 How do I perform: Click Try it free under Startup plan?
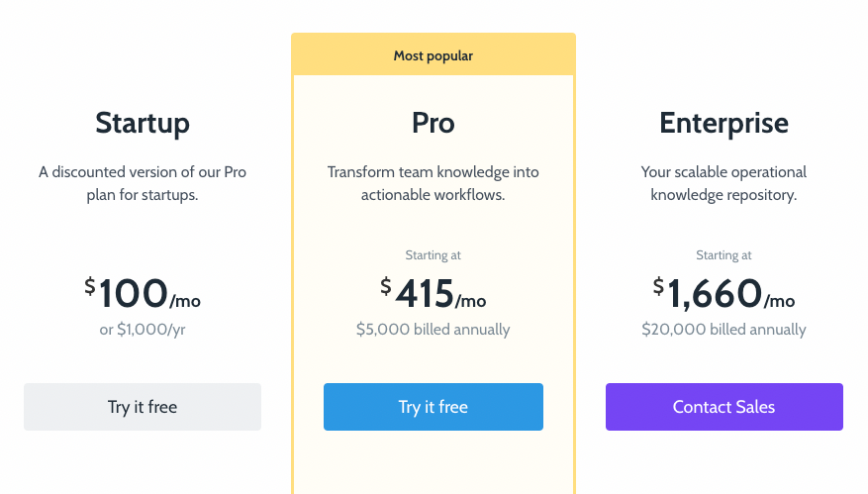pos(143,407)
